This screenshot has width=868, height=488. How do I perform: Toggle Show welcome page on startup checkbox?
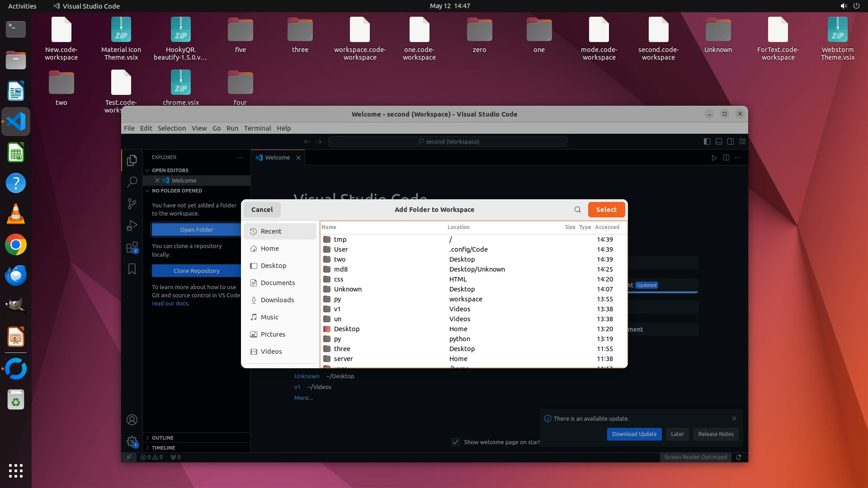pyautogui.click(x=456, y=442)
